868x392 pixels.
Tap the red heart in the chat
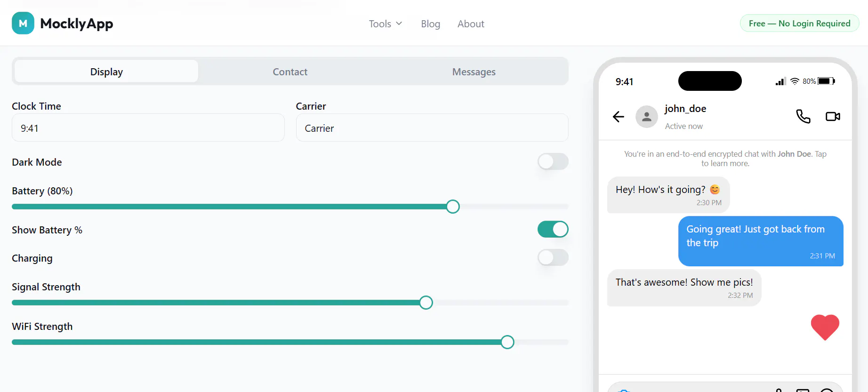pyautogui.click(x=825, y=327)
